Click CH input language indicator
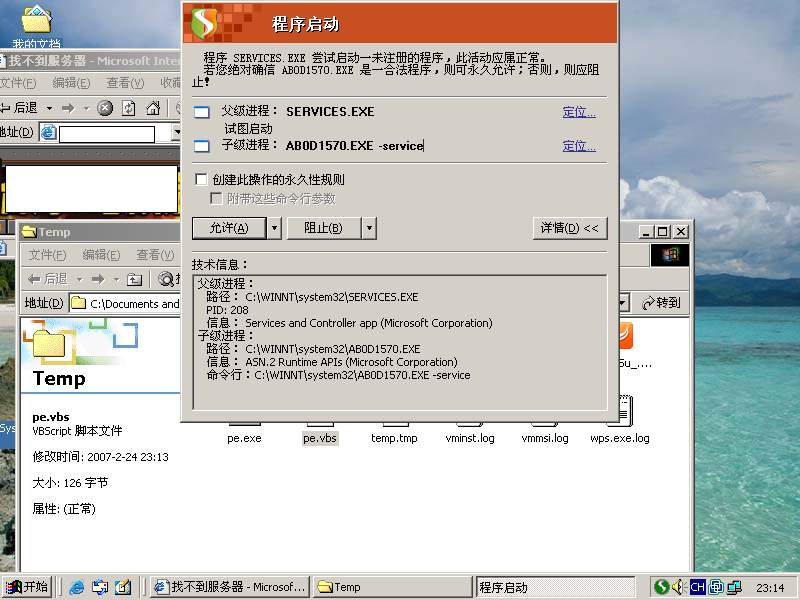This screenshot has height=600, width=800. (697, 587)
